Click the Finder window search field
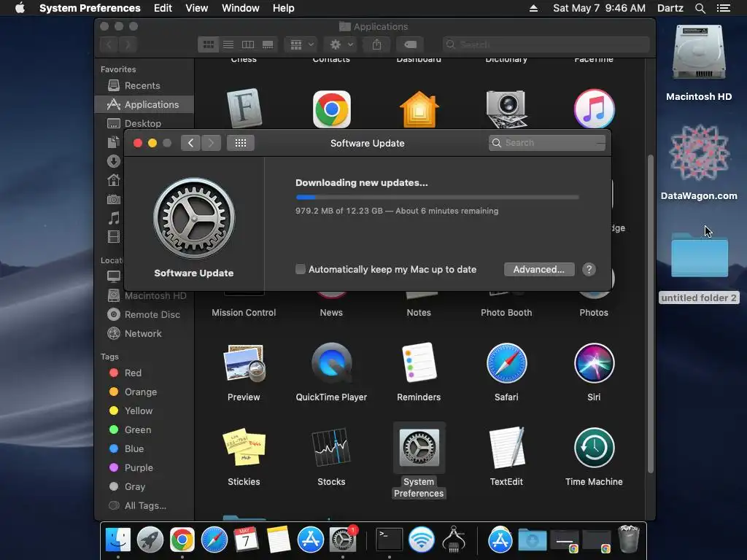Viewport: 747px width, 560px height. click(x=546, y=44)
